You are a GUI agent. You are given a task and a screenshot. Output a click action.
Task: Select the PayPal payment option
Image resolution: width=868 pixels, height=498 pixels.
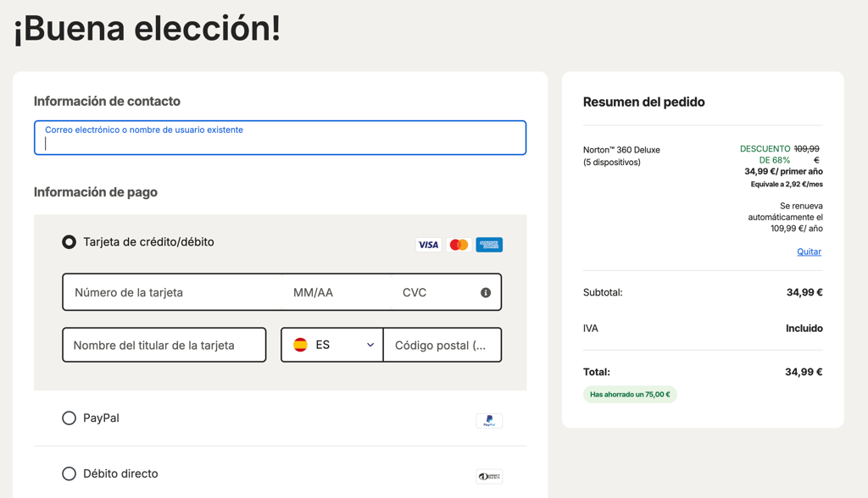[70, 418]
